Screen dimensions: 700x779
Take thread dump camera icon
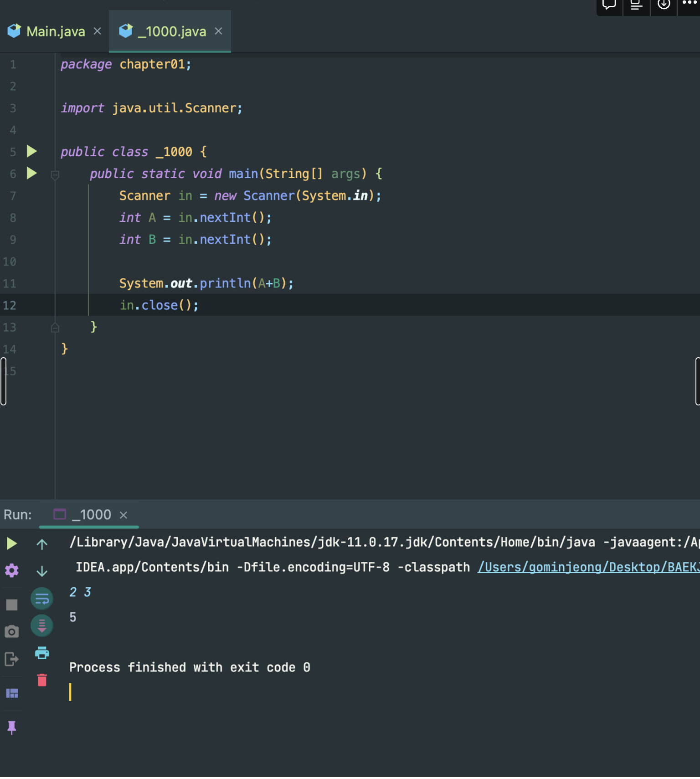pos(12,631)
